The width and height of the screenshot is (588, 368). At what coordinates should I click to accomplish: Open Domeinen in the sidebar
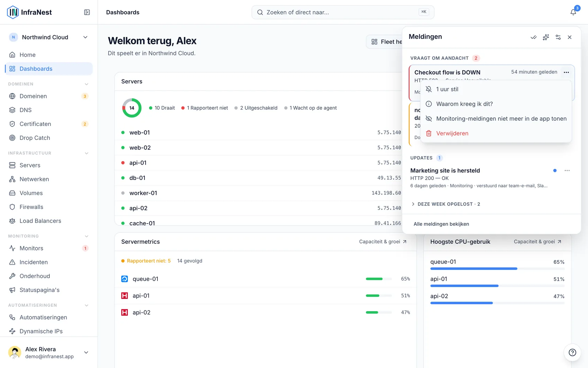pos(49,96)
